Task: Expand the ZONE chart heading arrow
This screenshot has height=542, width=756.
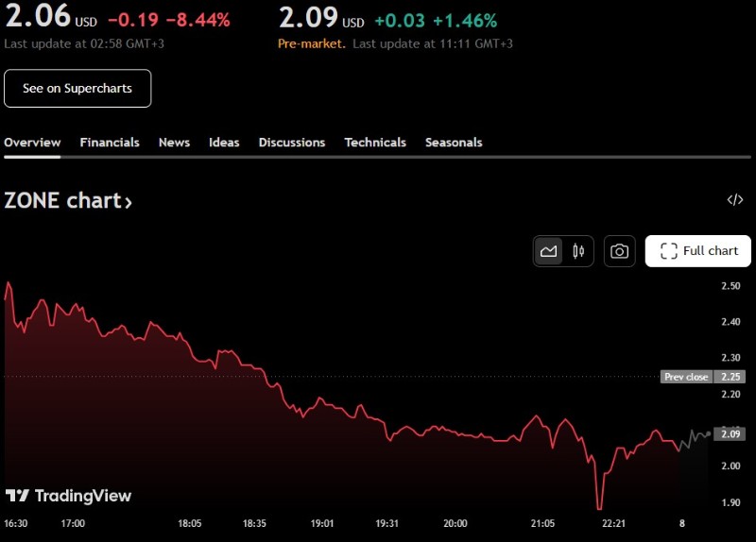Action: tap(129, 201)
